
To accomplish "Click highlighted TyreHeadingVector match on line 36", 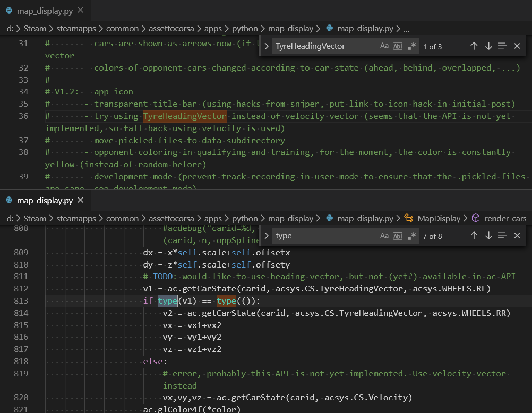I will [x=185, y=116].
